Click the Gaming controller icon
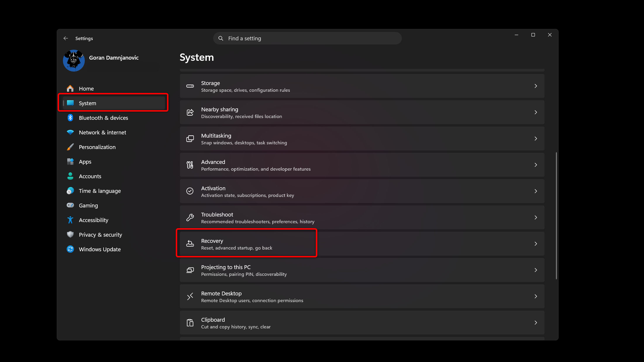Viewport: 644px width, 362px height. point(70,205)
